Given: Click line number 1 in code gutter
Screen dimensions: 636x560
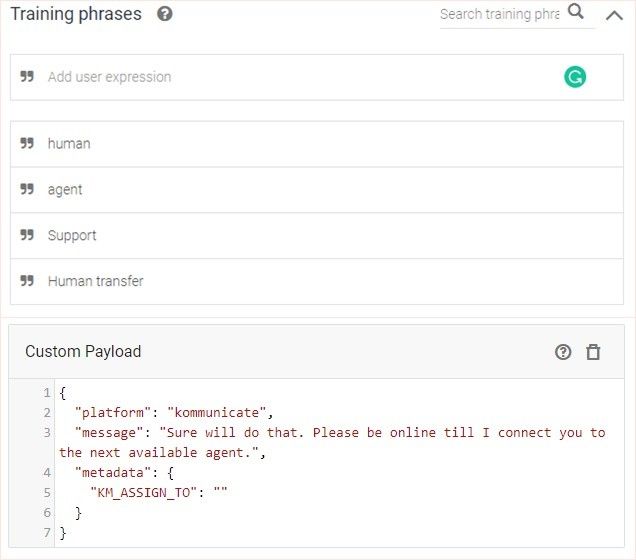Looking at the screenshot, I should 47,393.
